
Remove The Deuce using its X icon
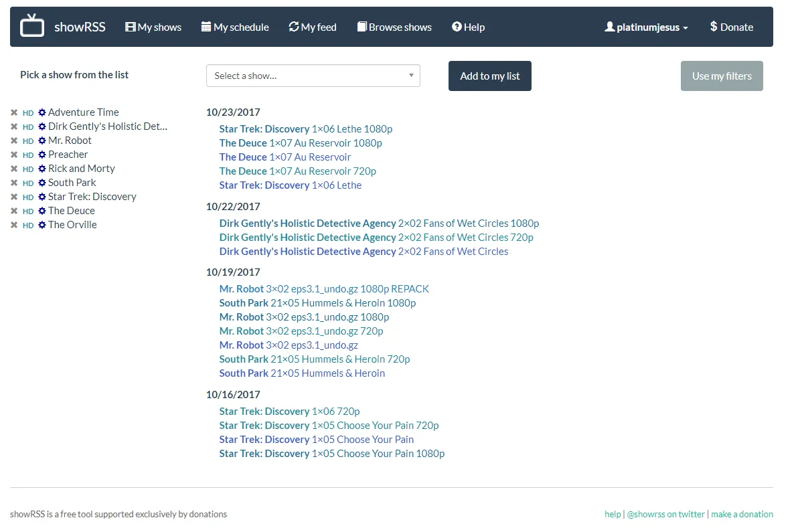(x=14, y=211)
